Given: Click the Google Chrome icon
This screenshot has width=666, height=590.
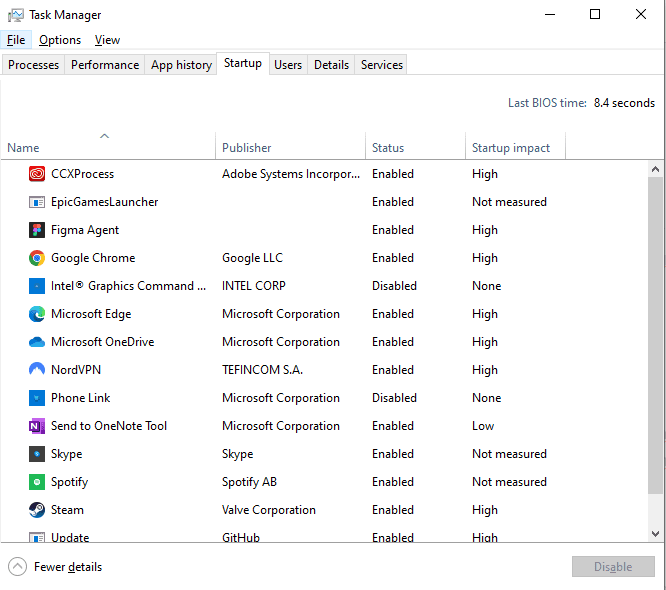Looking at the screenshot, I should click(37, 258).
